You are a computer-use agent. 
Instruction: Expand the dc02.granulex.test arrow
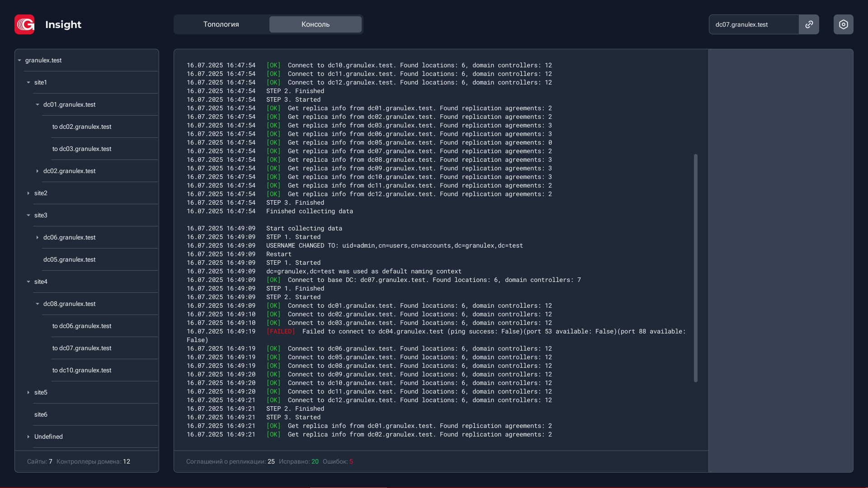[38, 171]
